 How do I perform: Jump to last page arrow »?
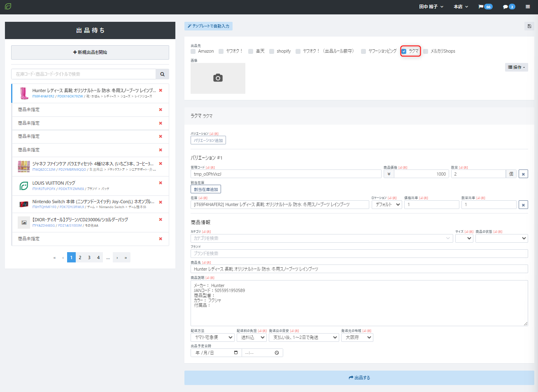pos(126,257)
